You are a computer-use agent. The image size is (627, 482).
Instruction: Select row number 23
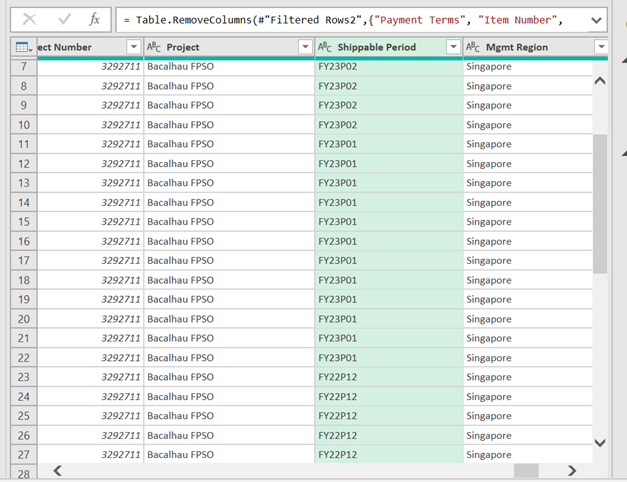point(24,377)
